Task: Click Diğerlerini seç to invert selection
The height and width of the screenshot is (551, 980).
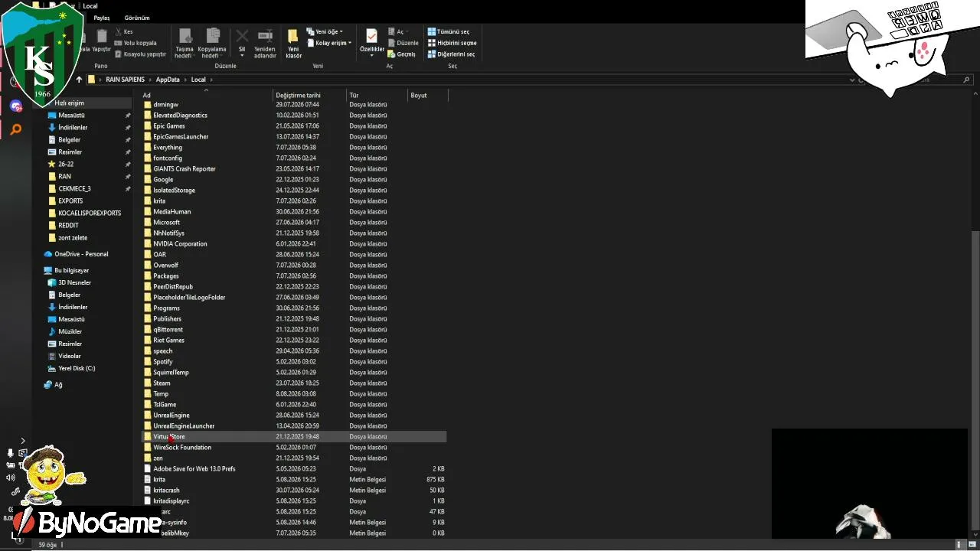Action: pyautogui.click(x=451, y=54)
